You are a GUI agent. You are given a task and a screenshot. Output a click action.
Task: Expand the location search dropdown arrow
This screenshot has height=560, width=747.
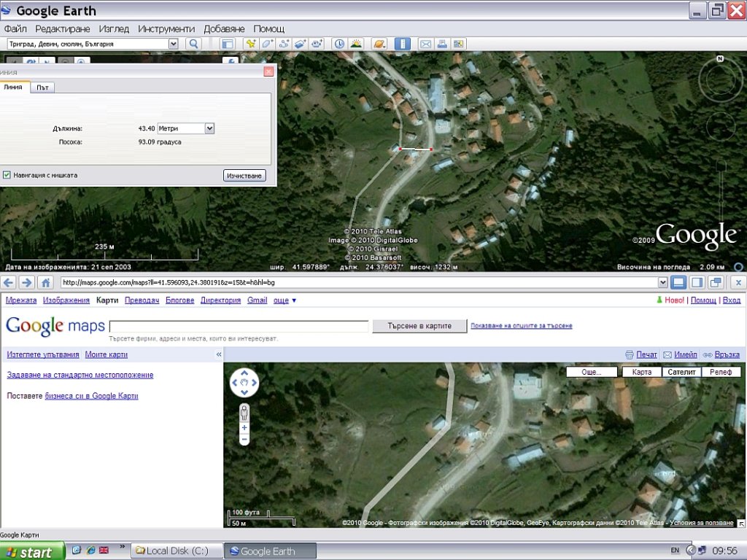pyautogui.click(x=173, y=44)
